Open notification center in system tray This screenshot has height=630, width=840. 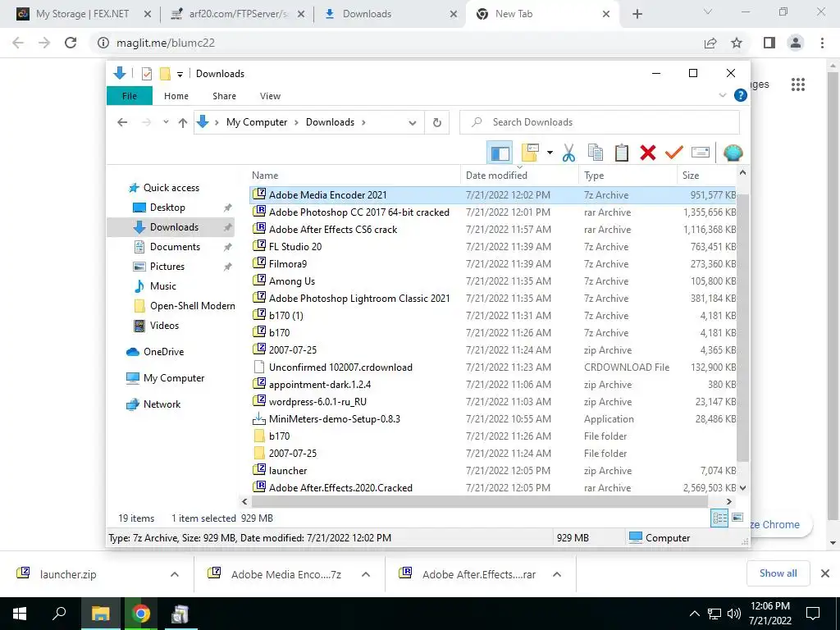(x=813, y=614)
